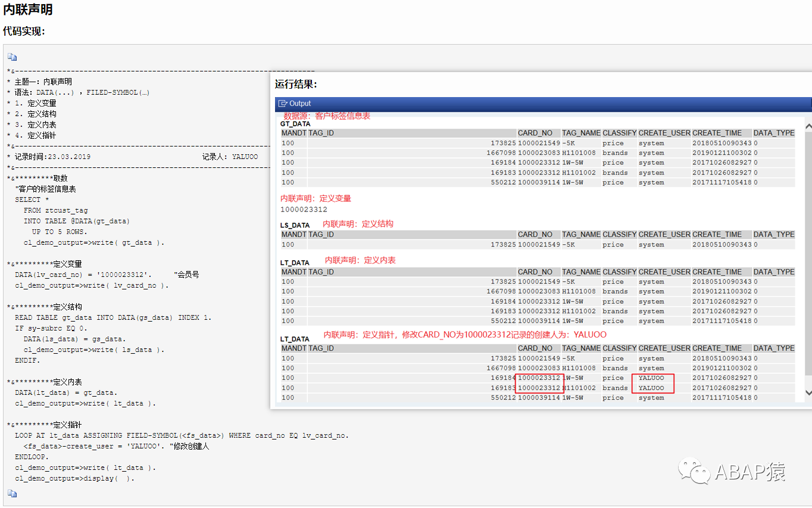
Task: Click the LOOP AT lt_data ASSIGNING code line
Action: 182,435
